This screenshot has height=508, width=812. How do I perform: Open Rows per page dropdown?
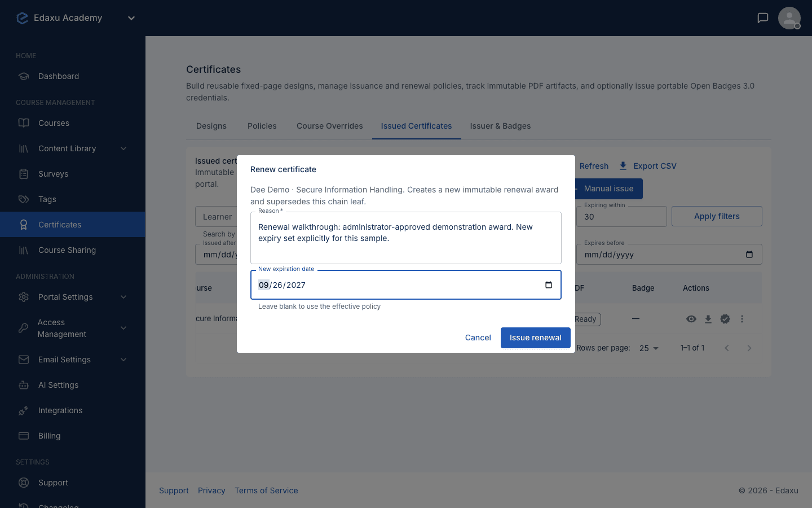coord(649,348)
